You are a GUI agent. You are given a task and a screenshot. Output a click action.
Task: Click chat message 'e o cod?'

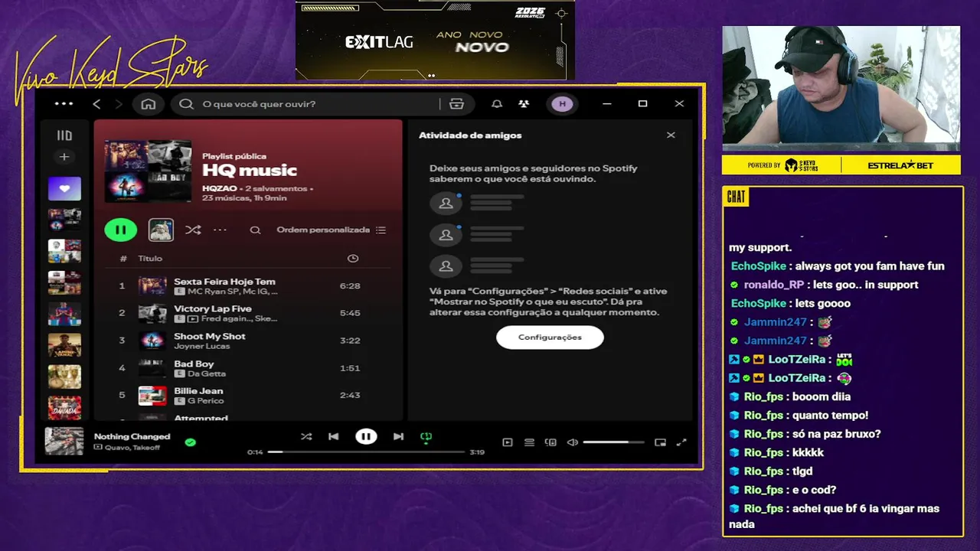pos(814,490)
